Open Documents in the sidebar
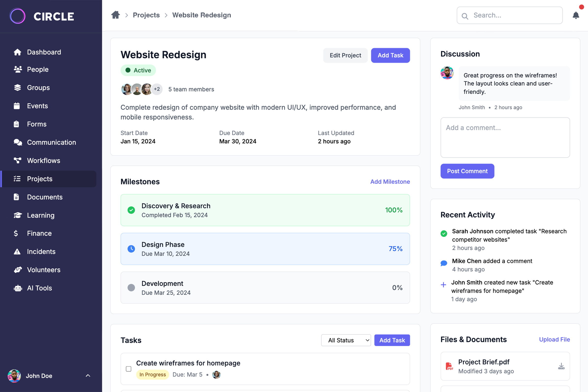Viewport: 588px width, 392px height. (45, 197)
